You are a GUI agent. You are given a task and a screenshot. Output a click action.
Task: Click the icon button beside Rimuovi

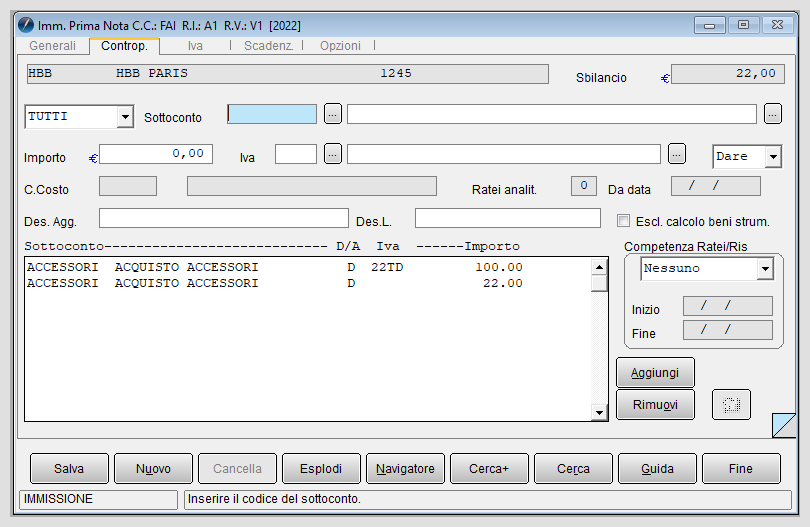coord(731,405)
